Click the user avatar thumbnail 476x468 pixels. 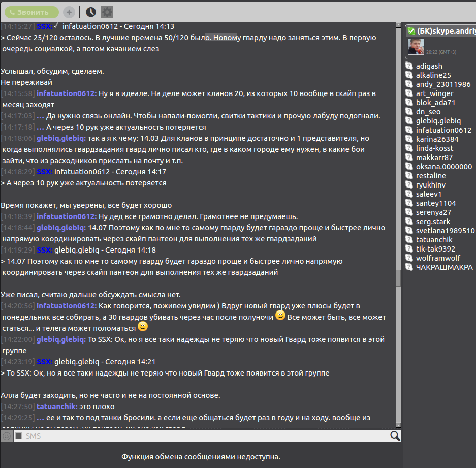pyautogui.click(x=416, y=46)
